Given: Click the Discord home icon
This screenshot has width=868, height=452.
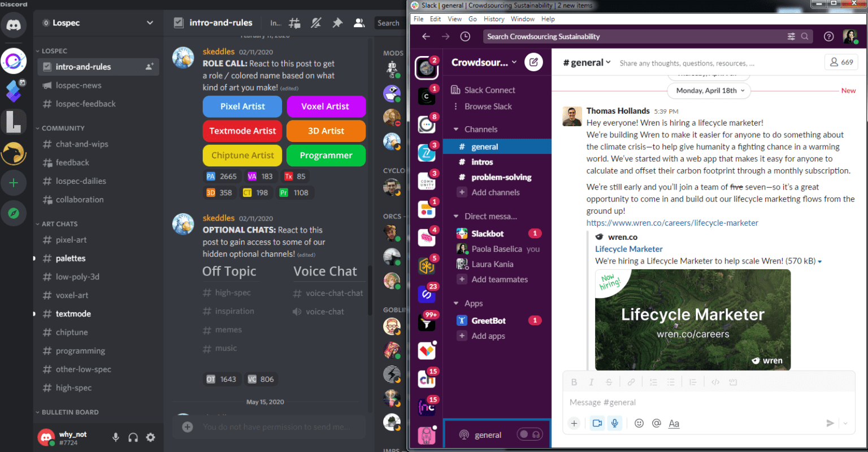Looking at the screenshot, I should pyautogui.click(x=14, y=25).
